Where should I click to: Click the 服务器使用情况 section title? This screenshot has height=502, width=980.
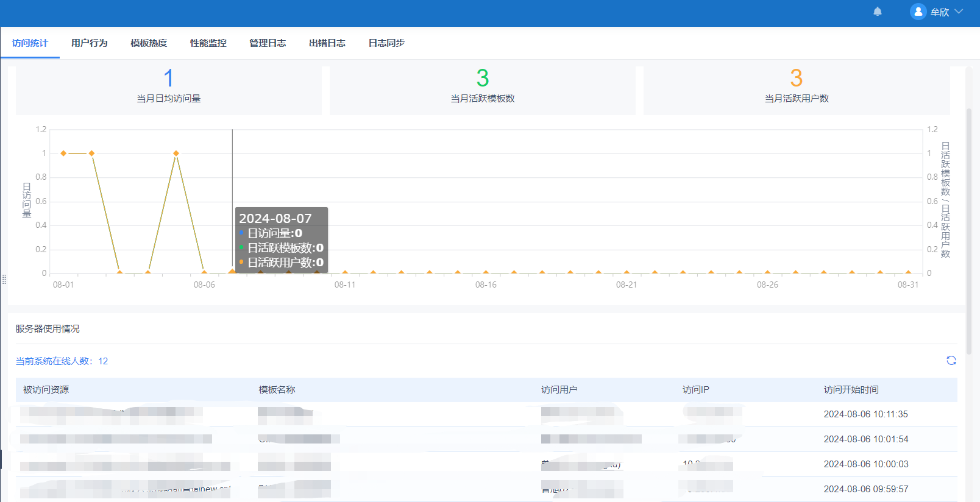coord(48,329)
